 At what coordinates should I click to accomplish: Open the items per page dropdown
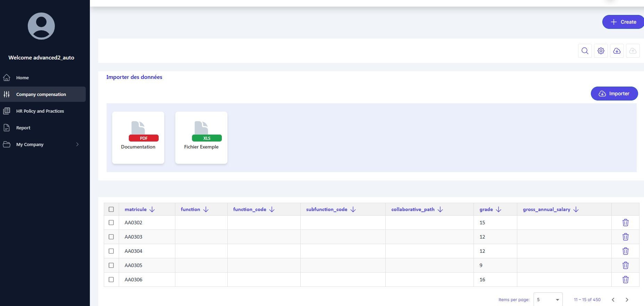[548, 299]
